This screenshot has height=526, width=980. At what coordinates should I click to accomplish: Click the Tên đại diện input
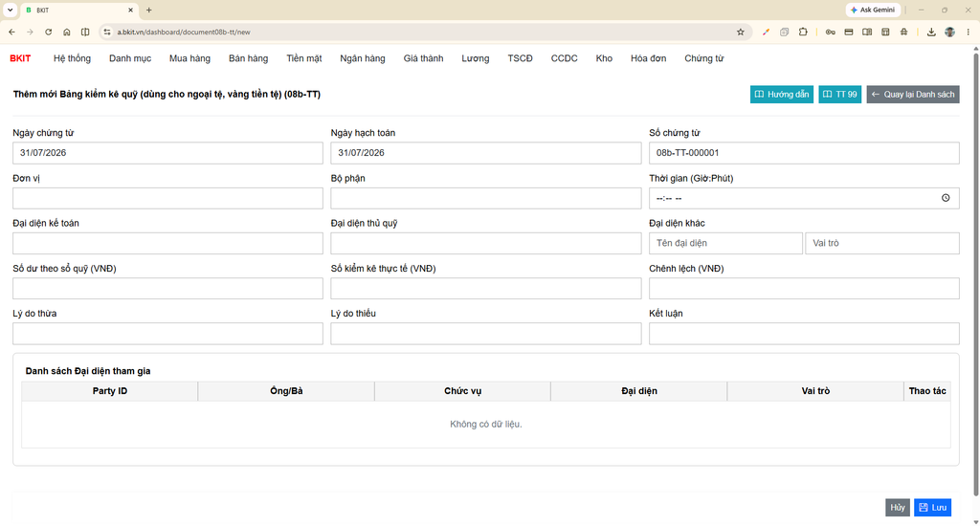coord(725,243)
